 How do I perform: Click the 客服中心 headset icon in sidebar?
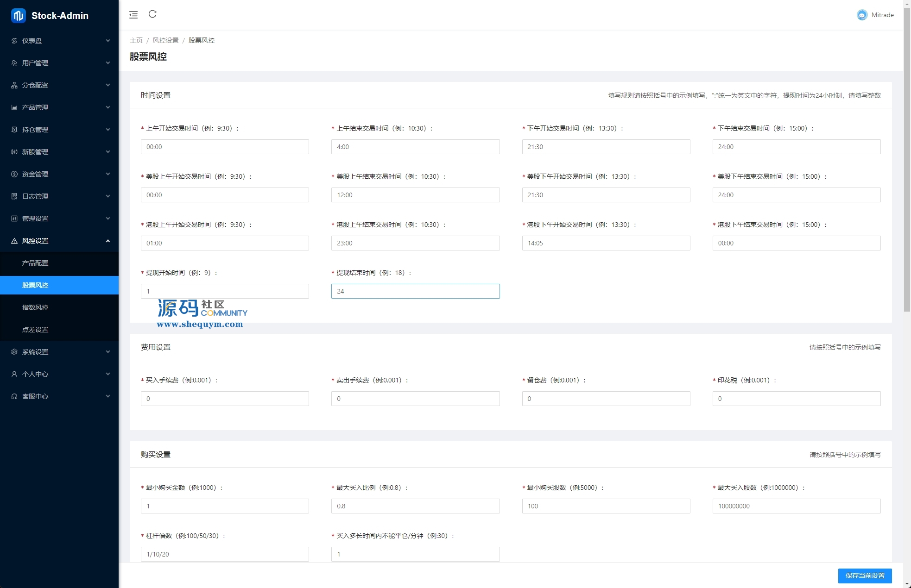pyautogui.click(x=14, y=396)
